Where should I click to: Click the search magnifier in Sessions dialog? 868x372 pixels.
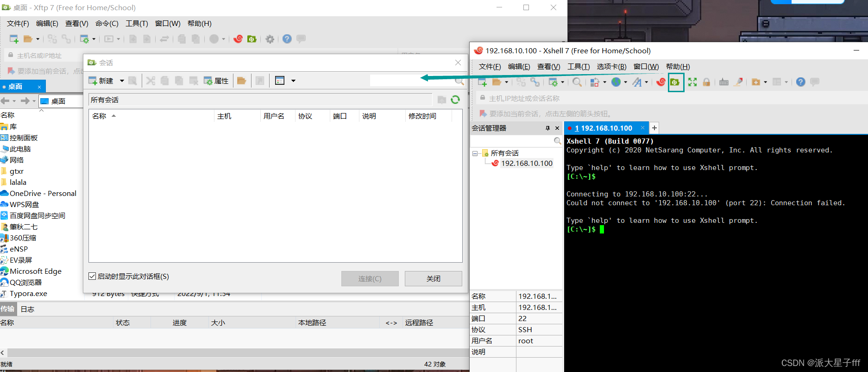click(459, 81)
